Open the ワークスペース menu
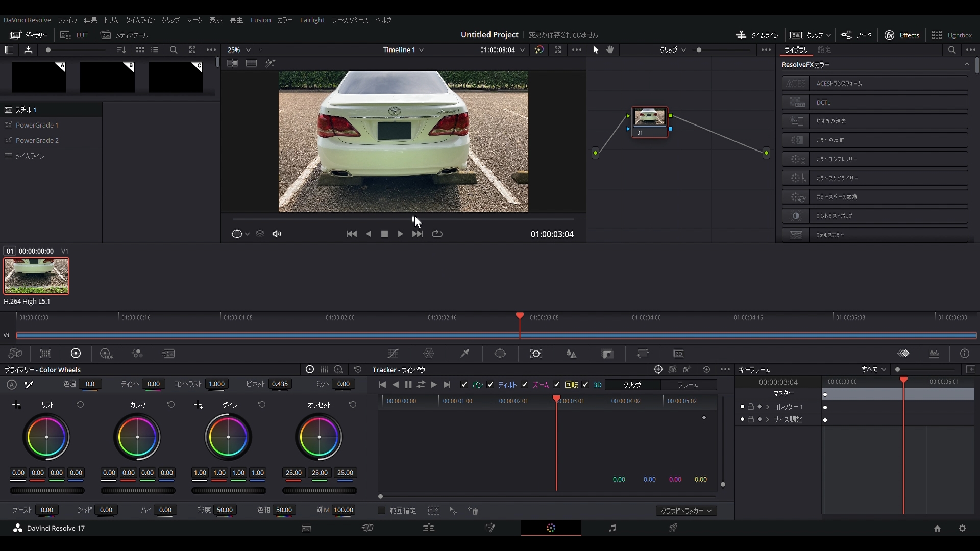This screenshot has height=551, width=980. pyautogui.click(x=350, y=20)
